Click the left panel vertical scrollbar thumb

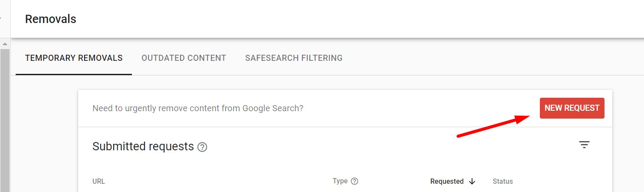[x=5, y=120]
